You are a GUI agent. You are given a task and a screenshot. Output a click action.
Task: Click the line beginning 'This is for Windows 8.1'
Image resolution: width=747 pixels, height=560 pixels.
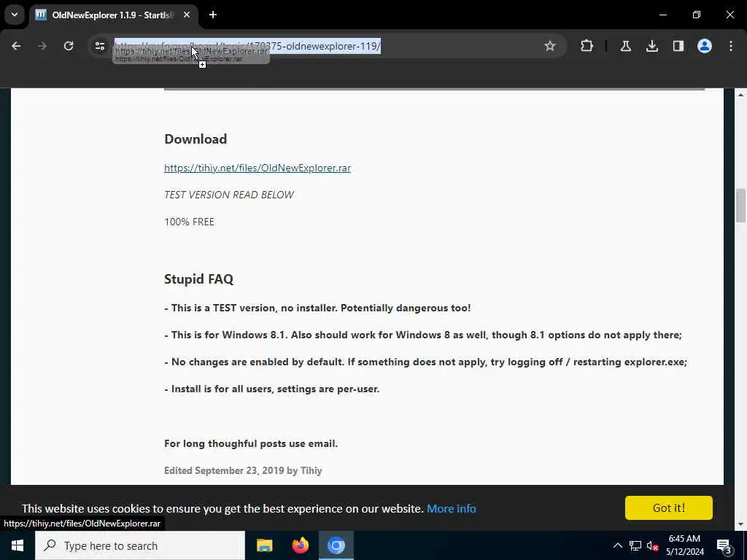point(423,335)
